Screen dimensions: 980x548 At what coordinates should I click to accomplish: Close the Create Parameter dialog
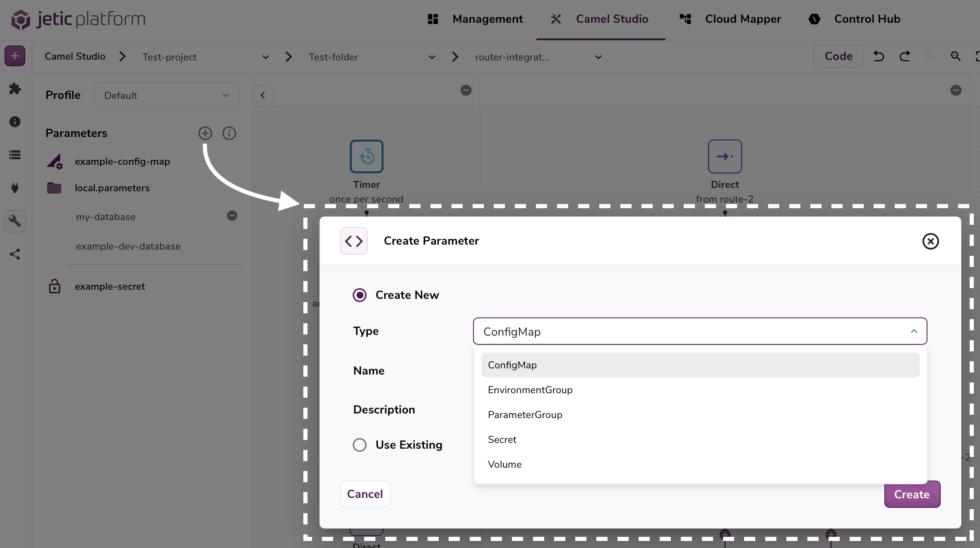(930, 241)
